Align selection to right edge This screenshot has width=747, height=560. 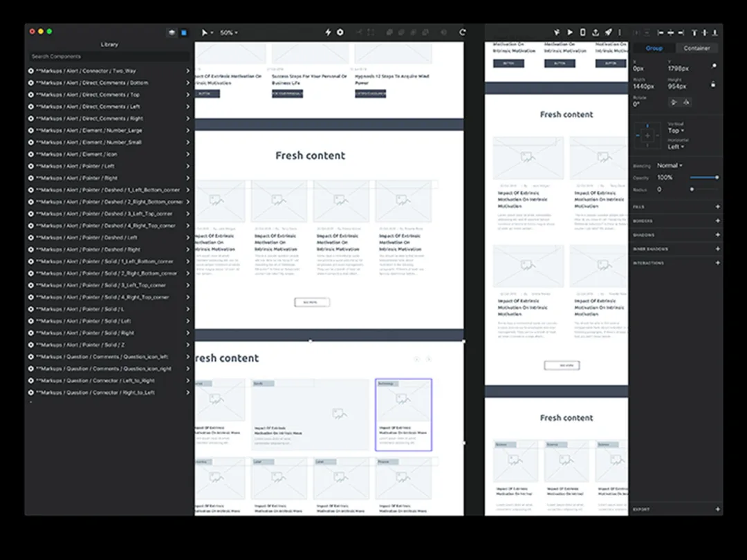681,32
